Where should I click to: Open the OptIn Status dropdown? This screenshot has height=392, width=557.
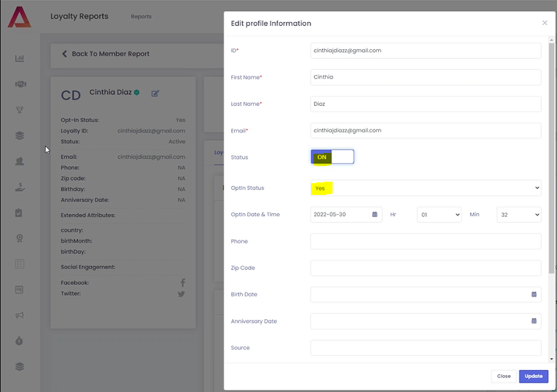point(426,188)
